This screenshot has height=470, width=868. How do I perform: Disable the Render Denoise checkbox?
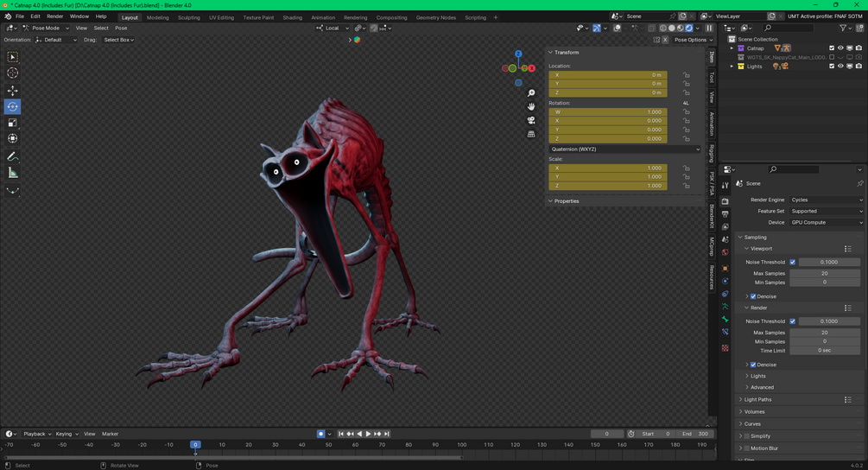[x=753, y=365]
